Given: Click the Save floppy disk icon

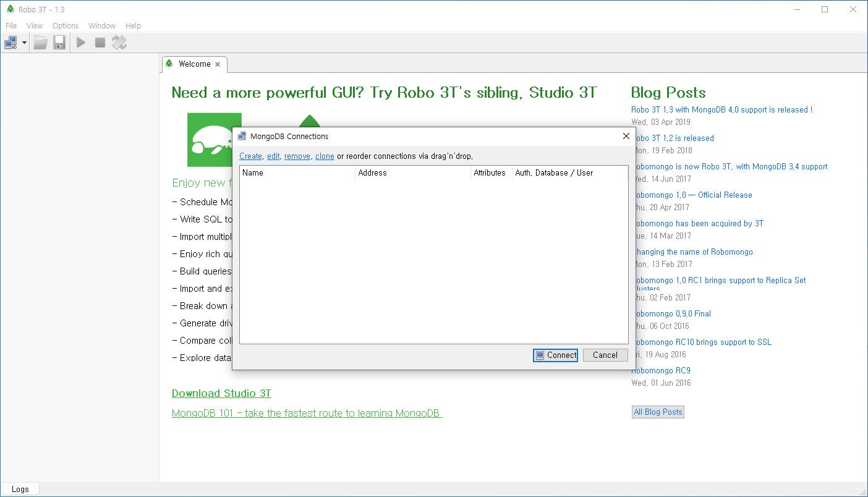Looking at the screenshot, I should tap(59, 43).
